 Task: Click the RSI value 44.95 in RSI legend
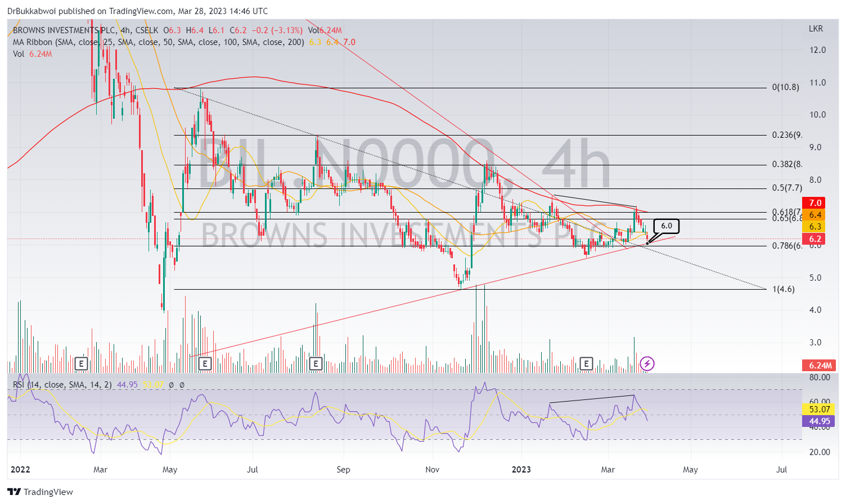click(x=126, y=385)
